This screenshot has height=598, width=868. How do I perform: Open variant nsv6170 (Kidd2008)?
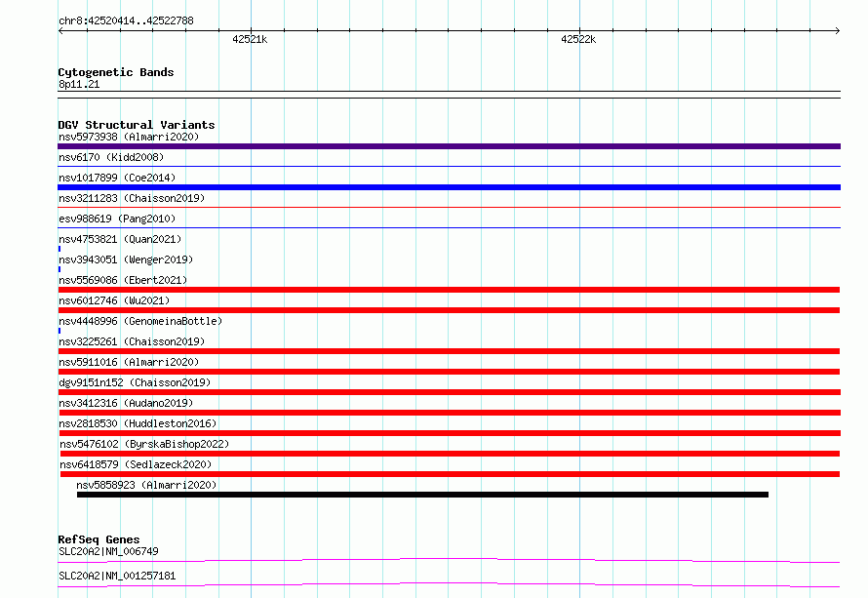coord(111,157)
